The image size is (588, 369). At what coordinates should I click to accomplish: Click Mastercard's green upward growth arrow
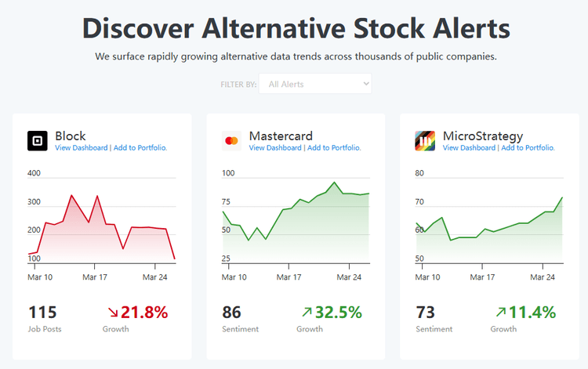305,313
